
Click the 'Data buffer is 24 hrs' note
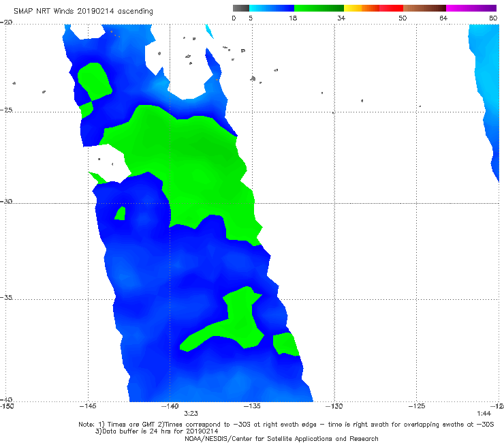point(157,431)
